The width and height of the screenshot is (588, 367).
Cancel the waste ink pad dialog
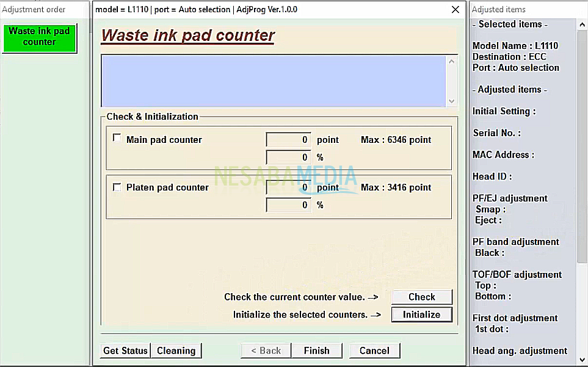pos(374,351)
